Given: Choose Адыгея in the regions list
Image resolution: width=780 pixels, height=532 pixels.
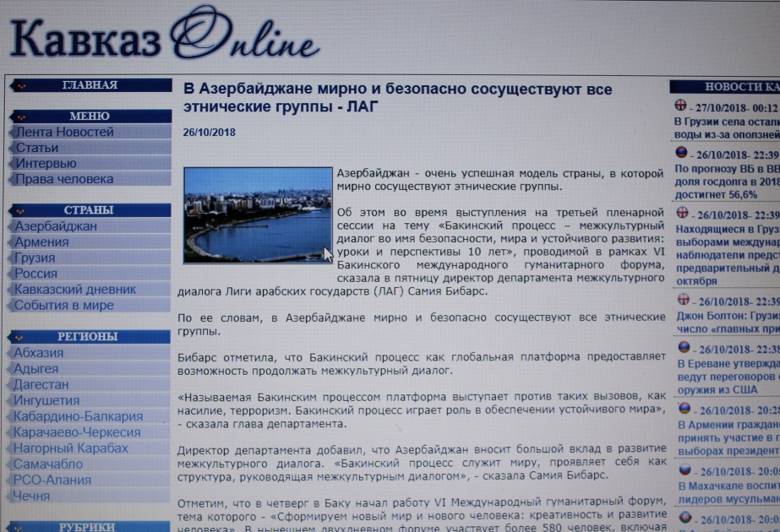Looking at the screenshot, I should click(x=89, y=368).
